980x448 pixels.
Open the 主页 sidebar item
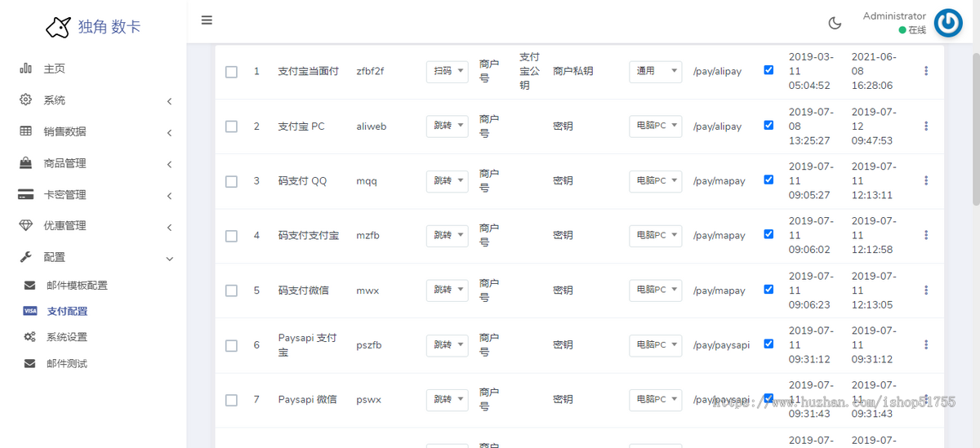tap(93, 69)
